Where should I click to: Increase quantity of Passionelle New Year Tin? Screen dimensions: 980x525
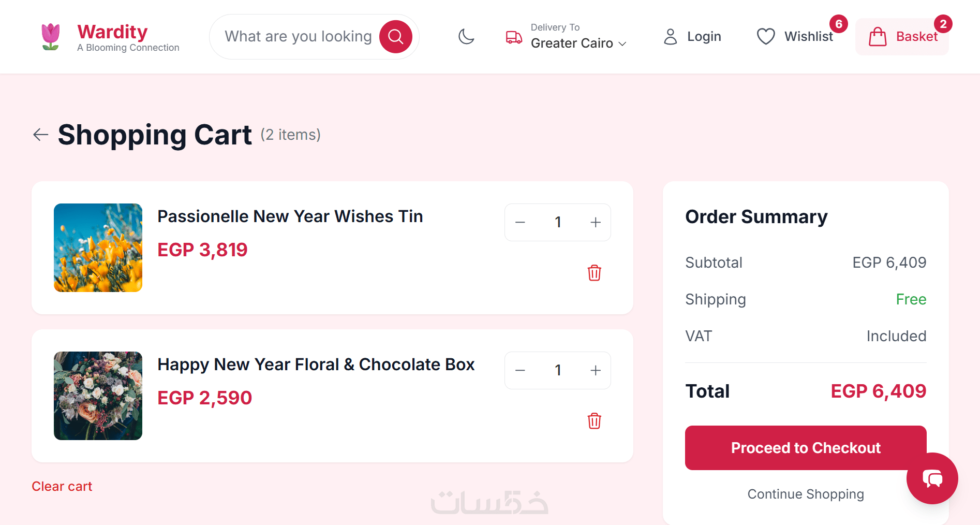pos(596,223)
